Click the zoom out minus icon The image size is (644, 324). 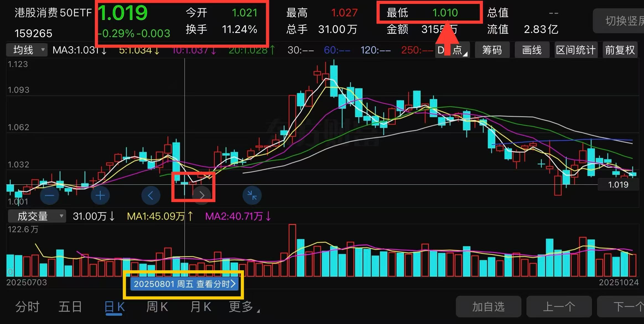(x=50, y=196)
